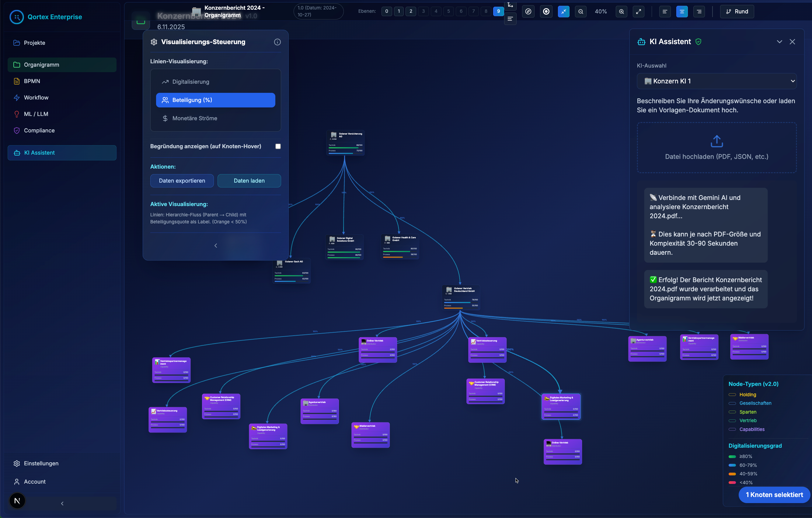Viewport: 812px width, 518px height.
Task: Click the record circle icon in toolbar
Action: click(546, 12)
